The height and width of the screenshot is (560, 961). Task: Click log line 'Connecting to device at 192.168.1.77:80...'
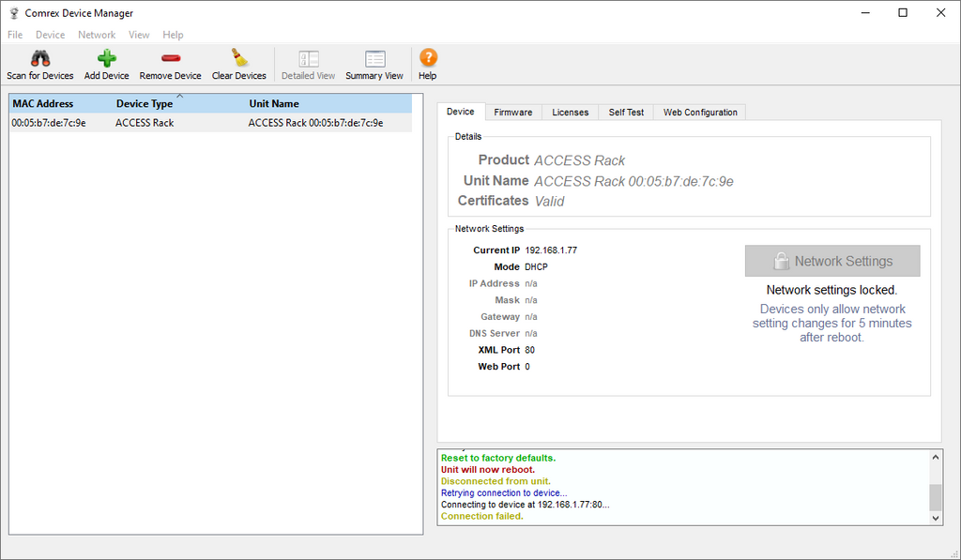coord(526,505)
